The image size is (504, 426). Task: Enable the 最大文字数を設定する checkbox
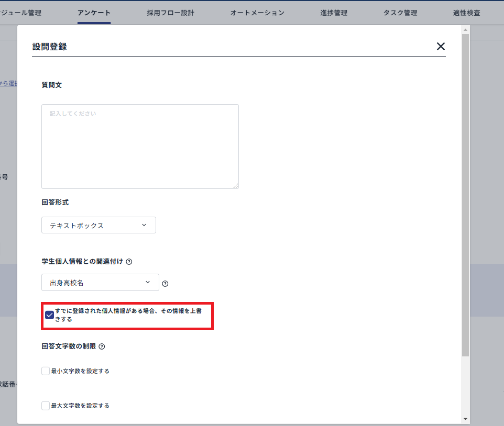pos(45,405)
